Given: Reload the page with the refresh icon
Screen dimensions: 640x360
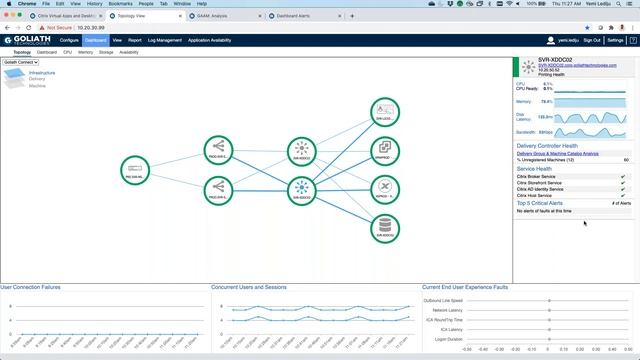Looking at the screenshot, I should (29, 28).
